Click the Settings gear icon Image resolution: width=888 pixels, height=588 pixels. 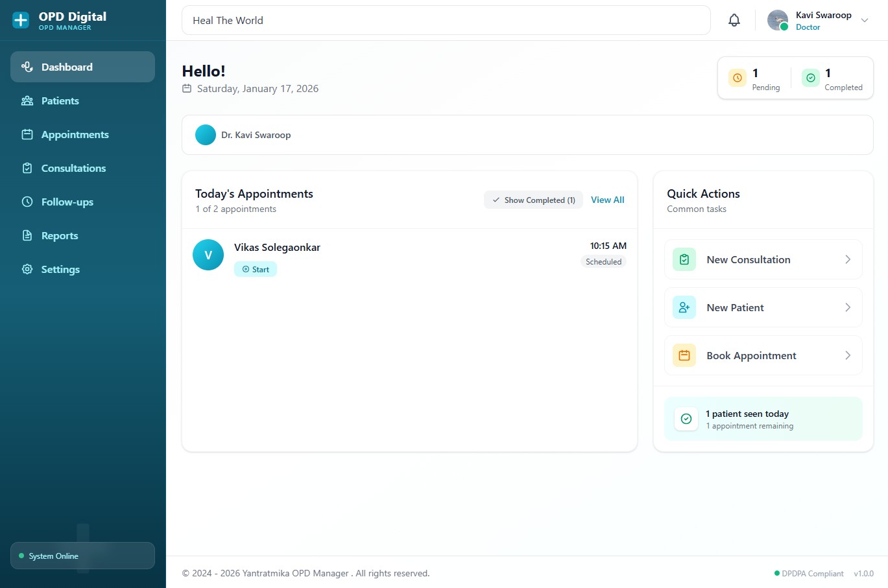tap(26, 269)
